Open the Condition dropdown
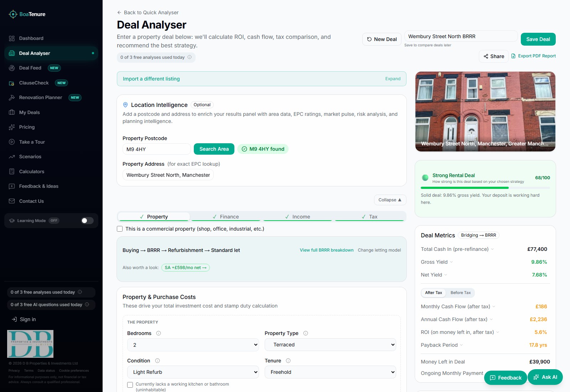 pyautogui.click(x=193, y=372)
